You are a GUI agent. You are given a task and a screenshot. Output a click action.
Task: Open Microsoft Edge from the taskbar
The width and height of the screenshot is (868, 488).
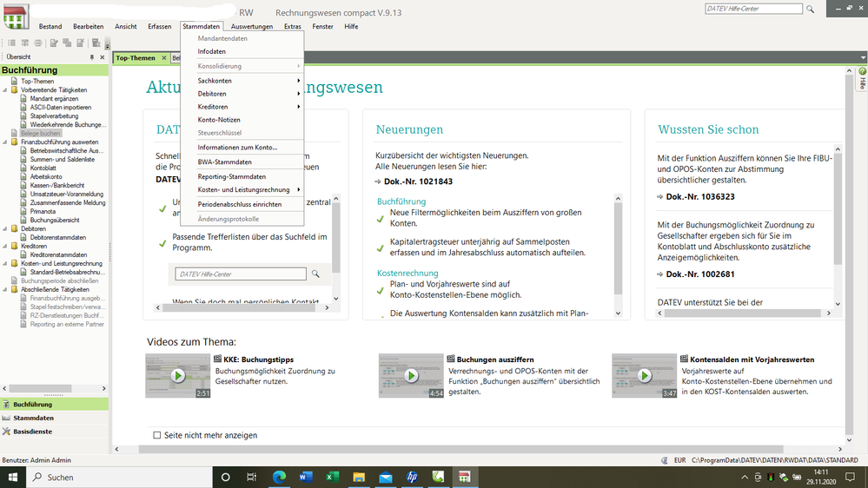[x=279, y=477]
